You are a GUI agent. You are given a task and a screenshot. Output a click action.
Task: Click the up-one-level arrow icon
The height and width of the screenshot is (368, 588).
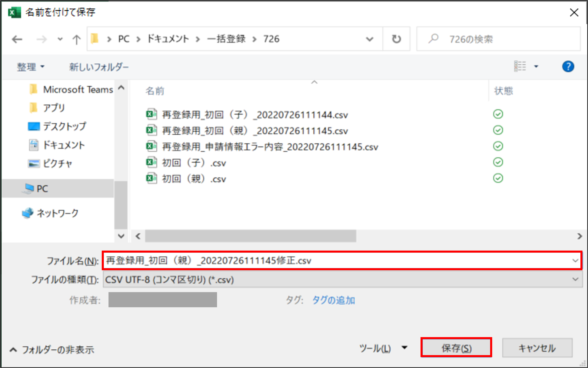[x=77, y=39]
